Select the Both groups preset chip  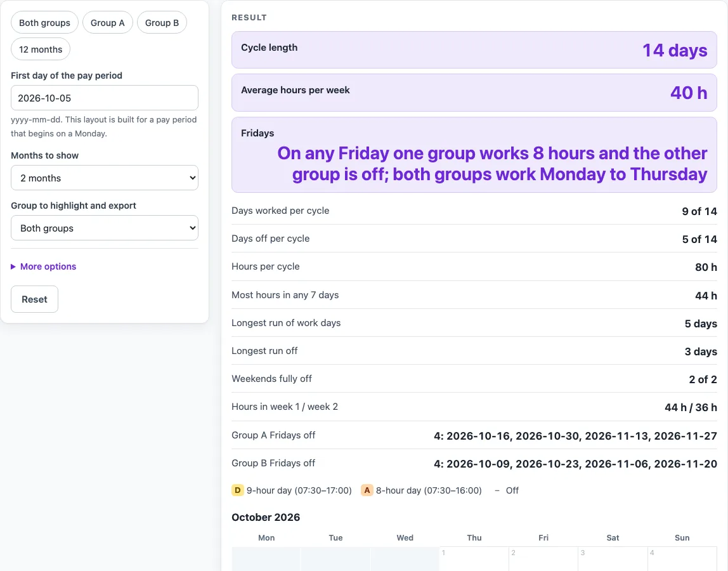pyautogui.click(x=44, y=23)
